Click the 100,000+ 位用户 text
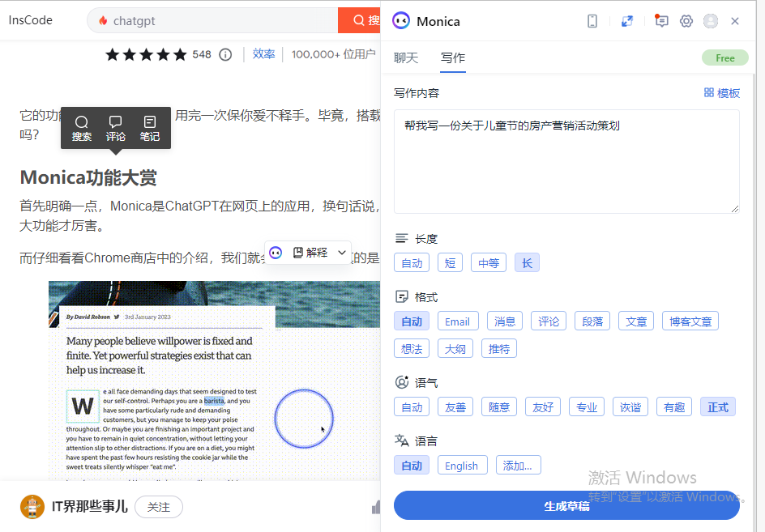 point(334,54)
